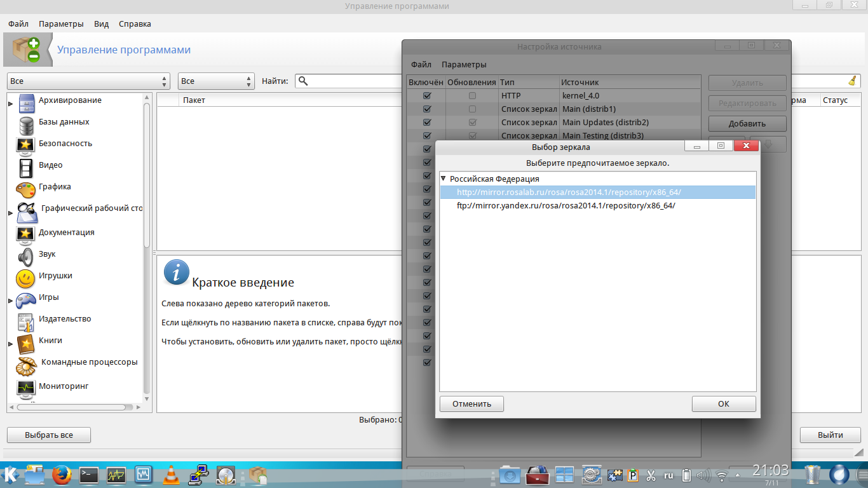Image resolution: width=868 pixels, height=488 pixels.
Task: Select the Командные процессоры shell icon
Action: [x=27, y=366]
